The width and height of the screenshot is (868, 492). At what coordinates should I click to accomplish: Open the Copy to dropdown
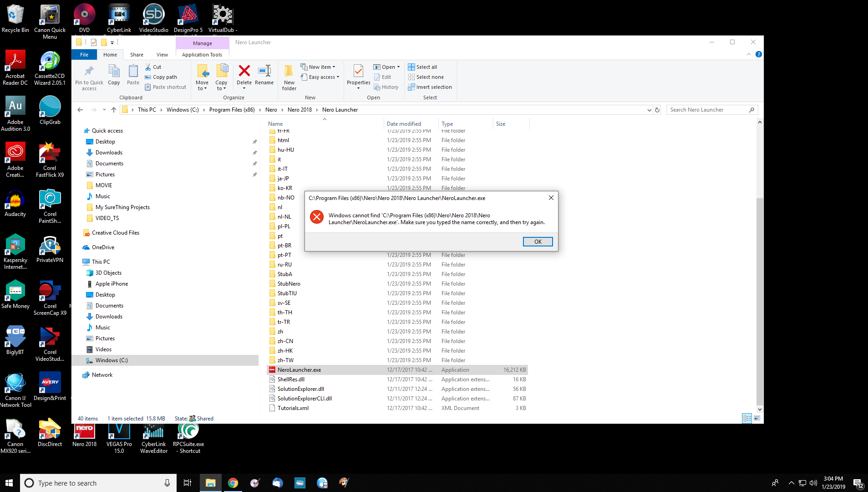tap(221, 86)
